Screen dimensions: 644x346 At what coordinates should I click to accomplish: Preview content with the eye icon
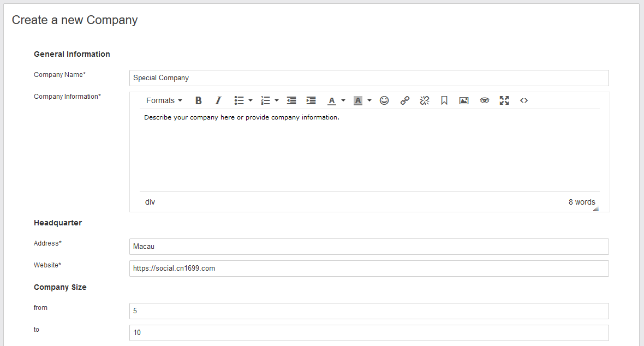click(484, 100)
